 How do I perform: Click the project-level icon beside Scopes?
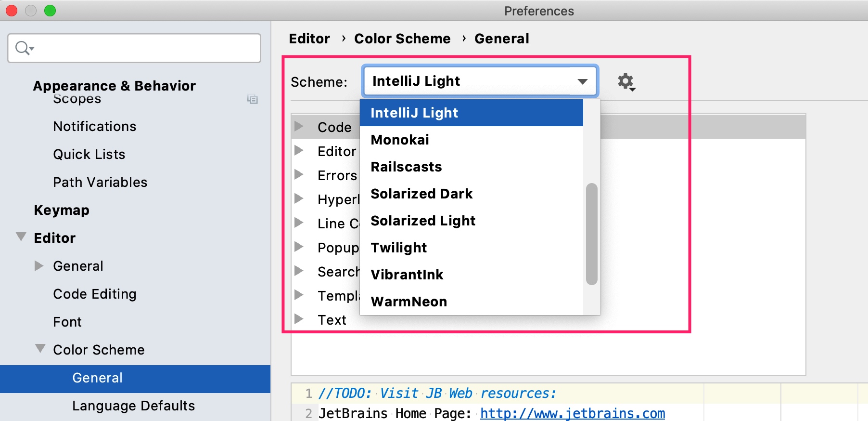[x=252, y=99]
